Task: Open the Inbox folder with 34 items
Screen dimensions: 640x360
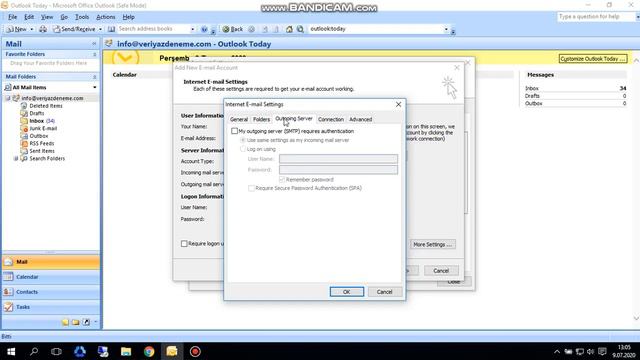Action: 38,121
